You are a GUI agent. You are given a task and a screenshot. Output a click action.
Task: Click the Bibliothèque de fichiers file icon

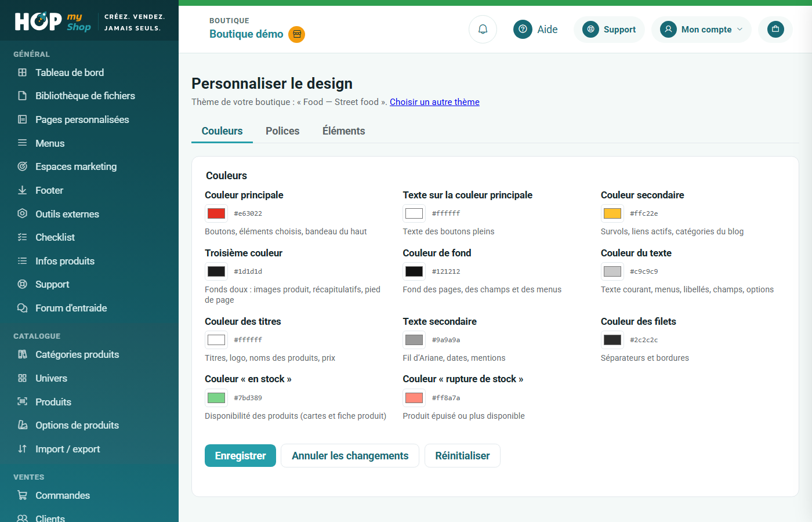point(23,96)
